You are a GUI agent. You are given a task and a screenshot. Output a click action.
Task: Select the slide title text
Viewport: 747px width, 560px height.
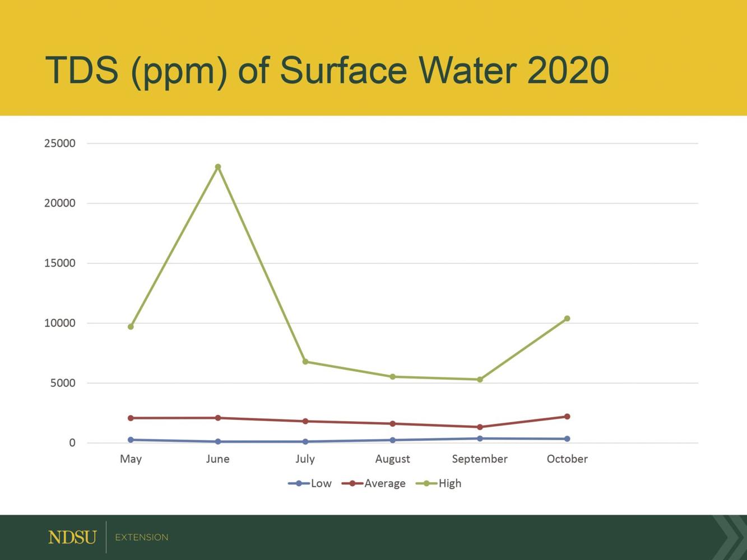pyautogui.click(x=327, y=70)
